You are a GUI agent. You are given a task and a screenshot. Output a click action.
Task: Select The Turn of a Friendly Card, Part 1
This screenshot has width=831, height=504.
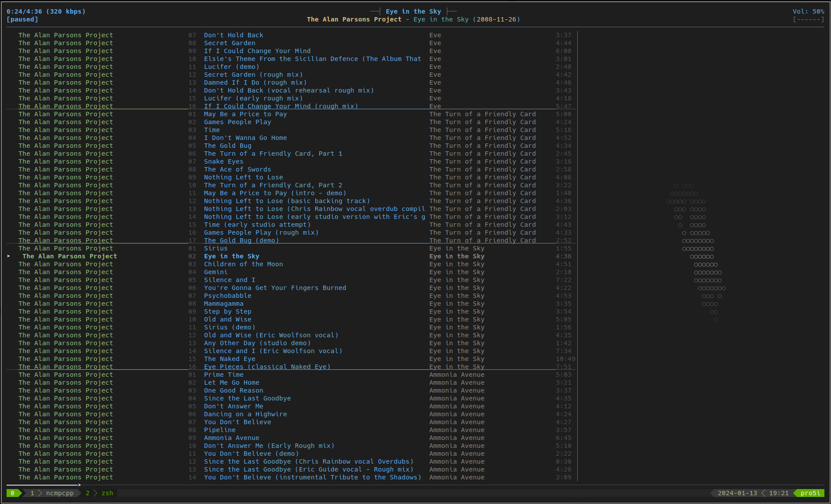point(273,154)
